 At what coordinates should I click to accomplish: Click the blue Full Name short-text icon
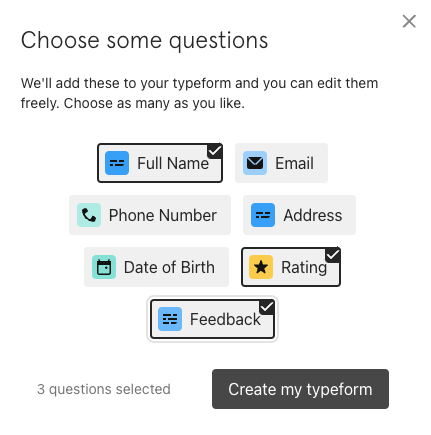point(117,163)
